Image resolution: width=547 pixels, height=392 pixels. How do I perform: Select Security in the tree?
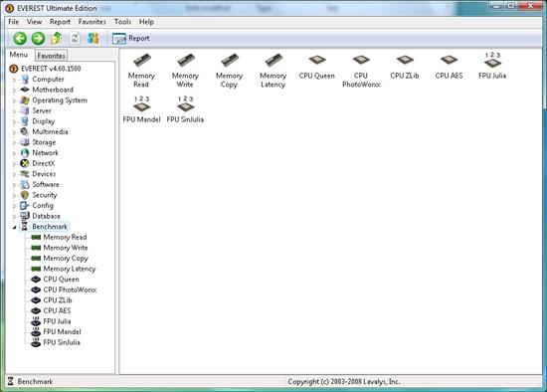[45, 195]
